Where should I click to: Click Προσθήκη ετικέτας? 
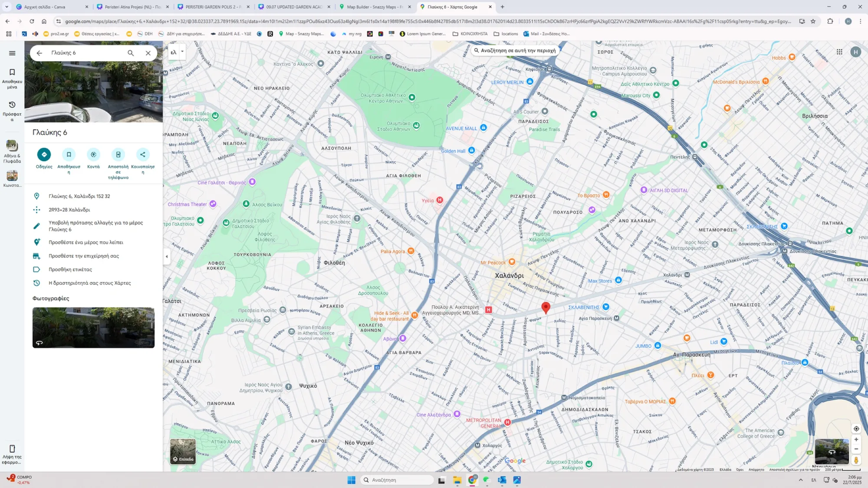coord(70,269)
